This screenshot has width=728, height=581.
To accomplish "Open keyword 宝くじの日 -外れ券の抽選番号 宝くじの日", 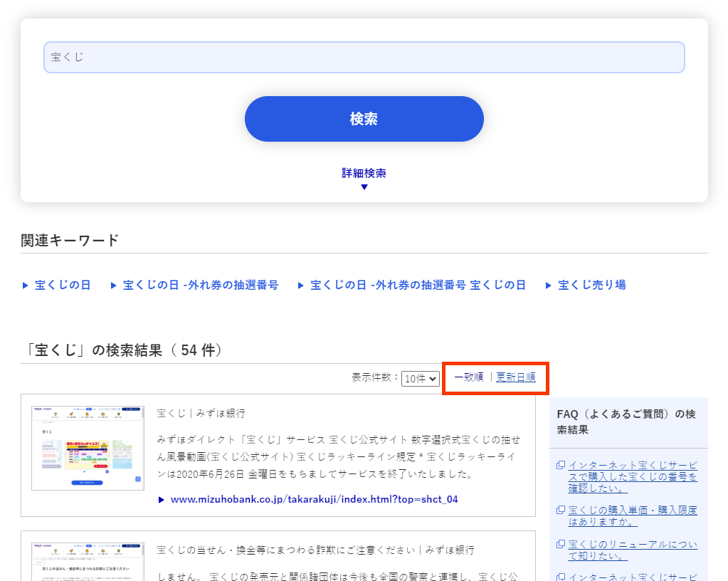I will [418, 285].
